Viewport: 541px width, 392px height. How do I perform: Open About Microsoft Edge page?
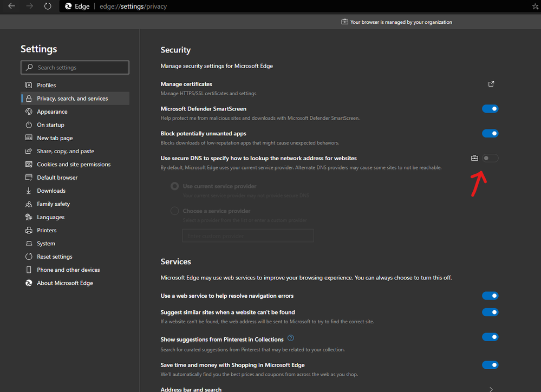75,283
